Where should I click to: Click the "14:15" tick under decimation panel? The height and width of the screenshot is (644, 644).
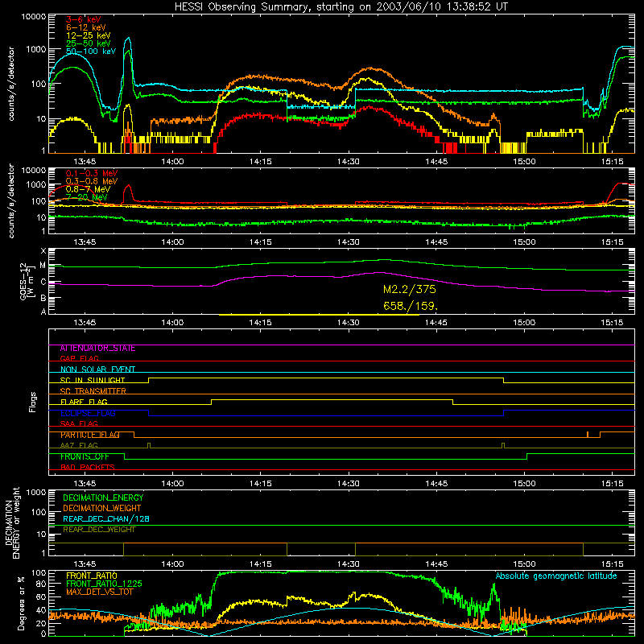click(x=260, y=564)
